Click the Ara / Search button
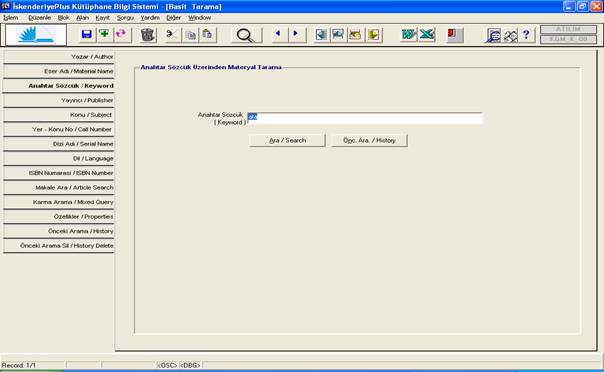 pos(287,141)
